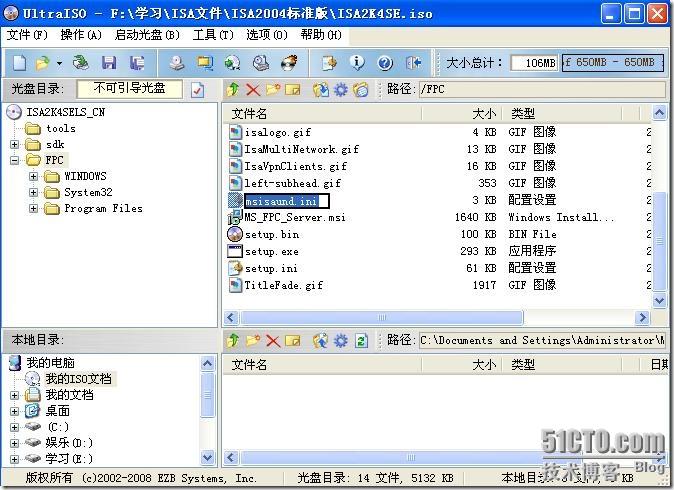Screen dimensions: 674x490
Task: Expand the 我的文档 tree node
Action: [15, 395]
